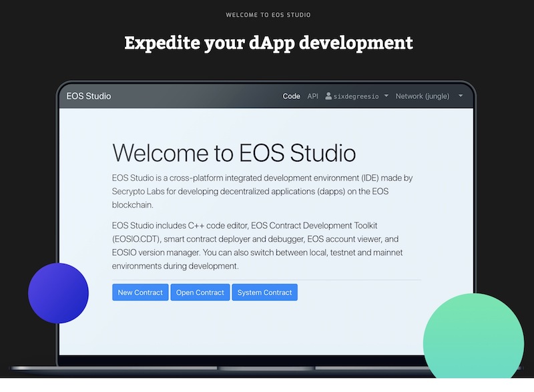Screen dimensions: 534x392
Task: Open the Code tab in EOS Studio navbar
Action: point(291,96)
